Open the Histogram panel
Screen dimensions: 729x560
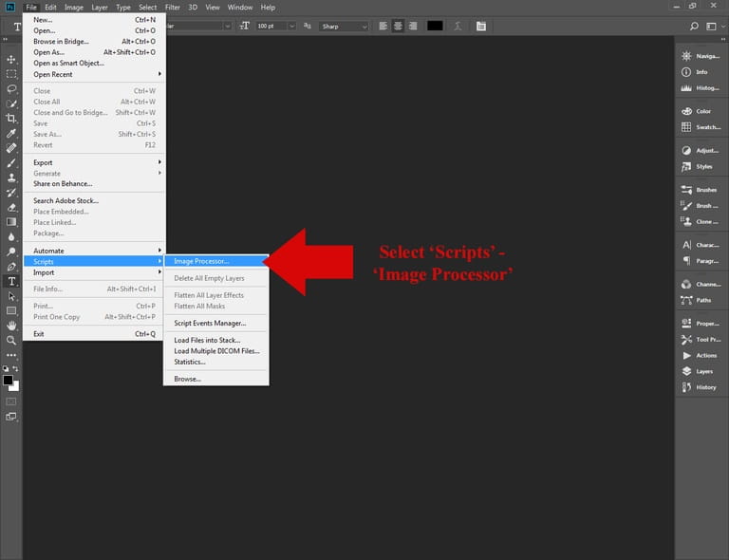pos(701,88)
